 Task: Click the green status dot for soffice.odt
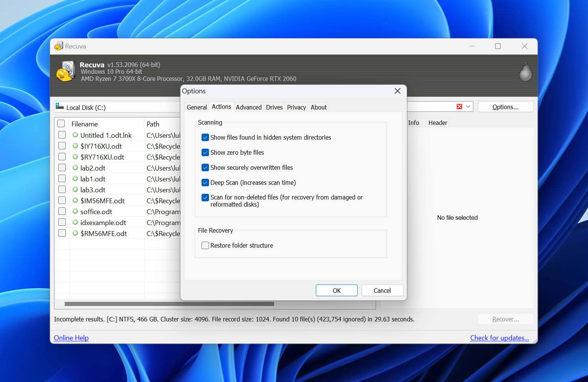coord(75,212)
